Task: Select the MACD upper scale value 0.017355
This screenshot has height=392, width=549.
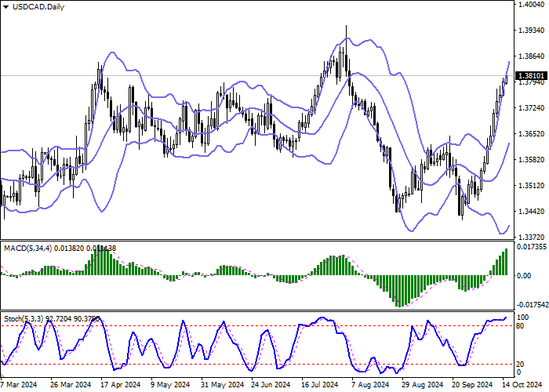Action: point(532,247)
